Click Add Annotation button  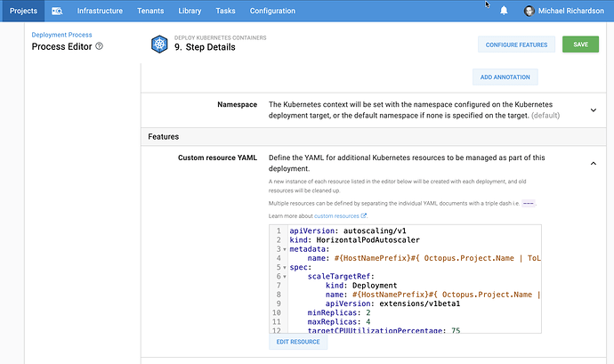pos(505,77)
